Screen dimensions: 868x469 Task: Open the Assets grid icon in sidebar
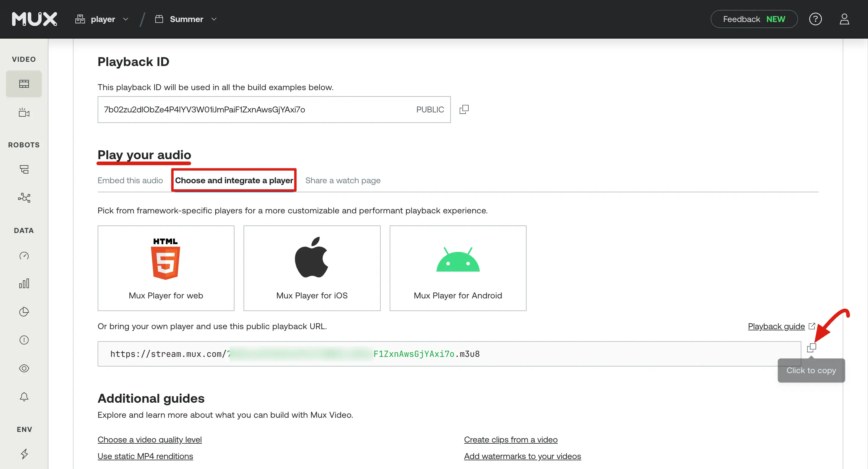24,83
